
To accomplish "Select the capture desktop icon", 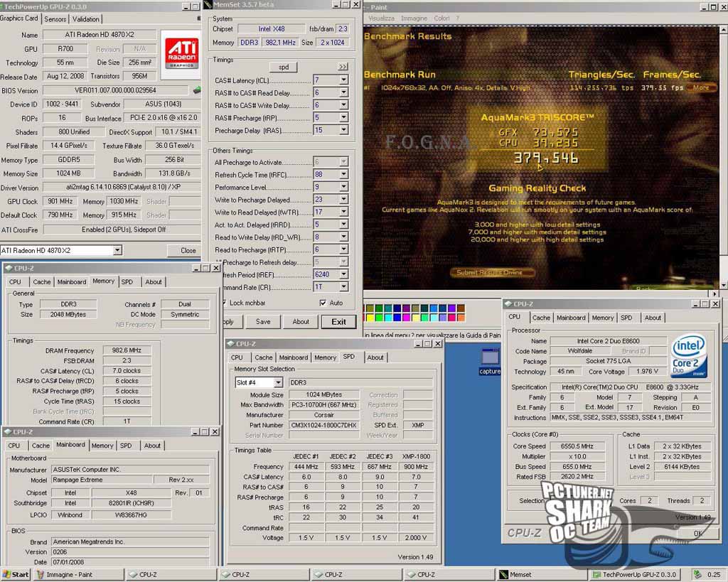I will pyautogui.click(x=489, y=362).
